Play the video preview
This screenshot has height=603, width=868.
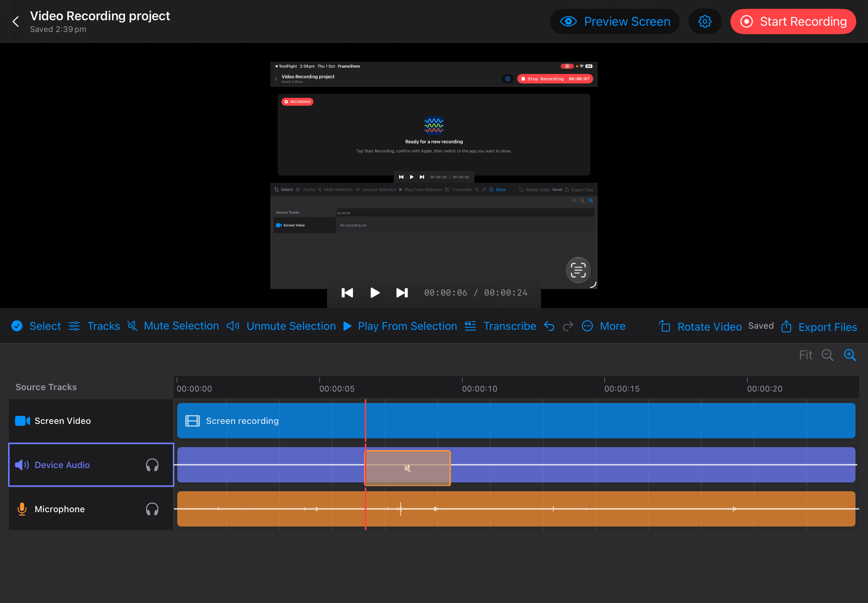(x=374, y=293)
